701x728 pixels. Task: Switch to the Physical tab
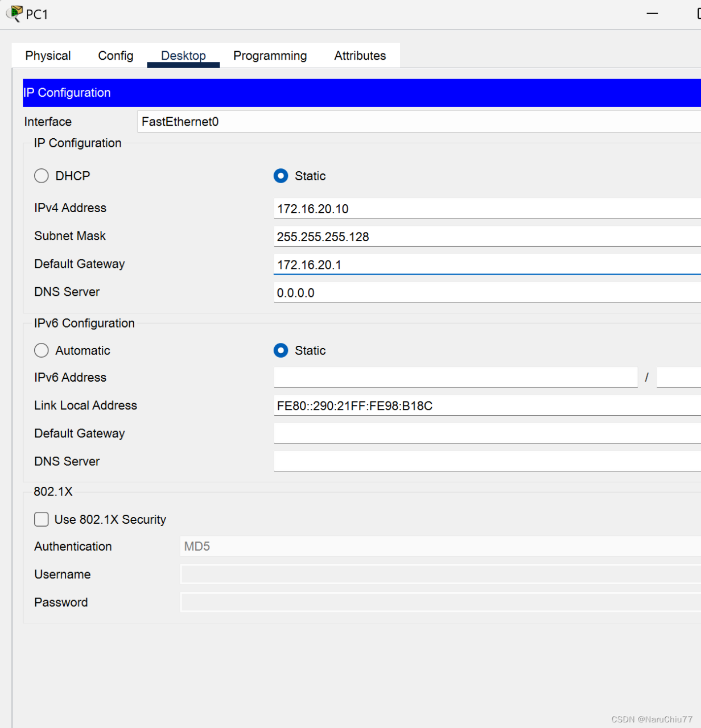[x=48, y=56]
